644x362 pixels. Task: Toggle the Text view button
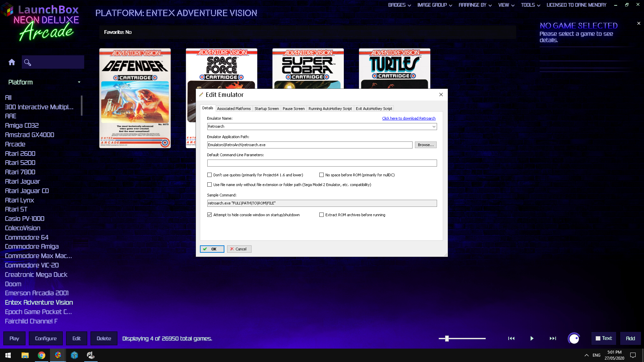[x=604, y=339]
